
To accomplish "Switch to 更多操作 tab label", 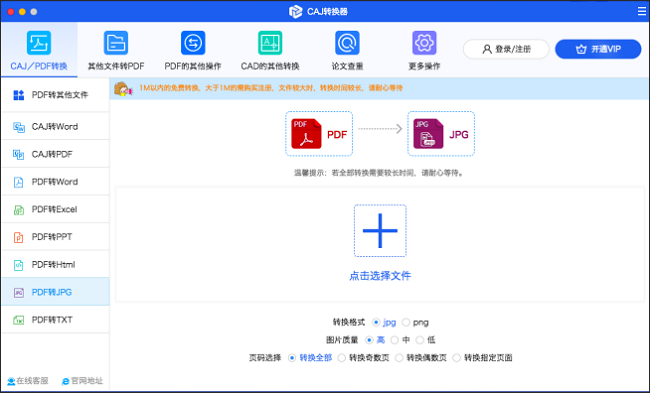I will (424, 66).
